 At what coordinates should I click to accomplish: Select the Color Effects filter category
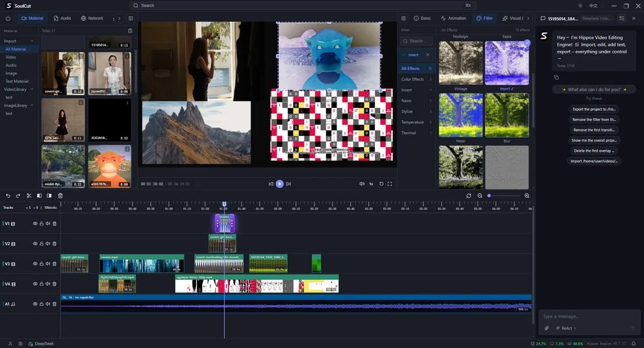coord(417,79)
